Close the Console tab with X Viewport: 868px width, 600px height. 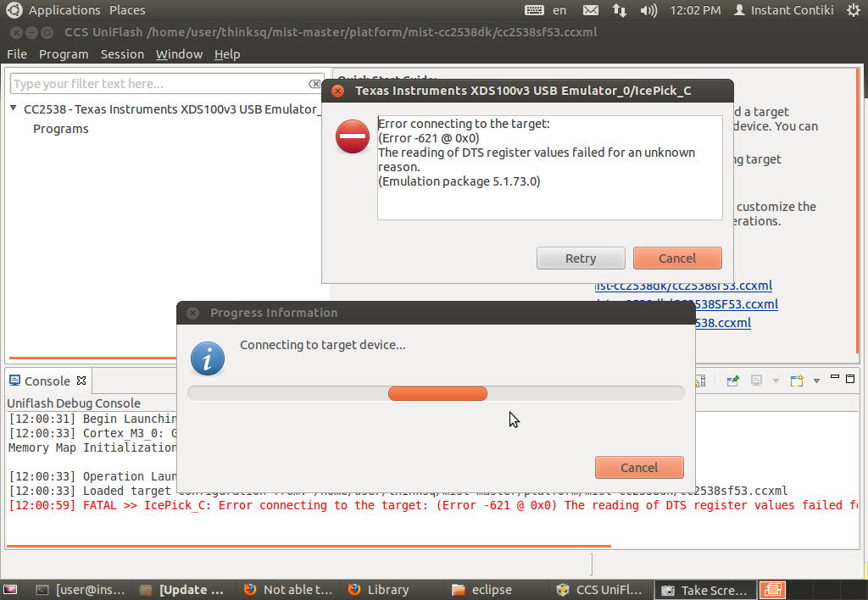[81, 381]
